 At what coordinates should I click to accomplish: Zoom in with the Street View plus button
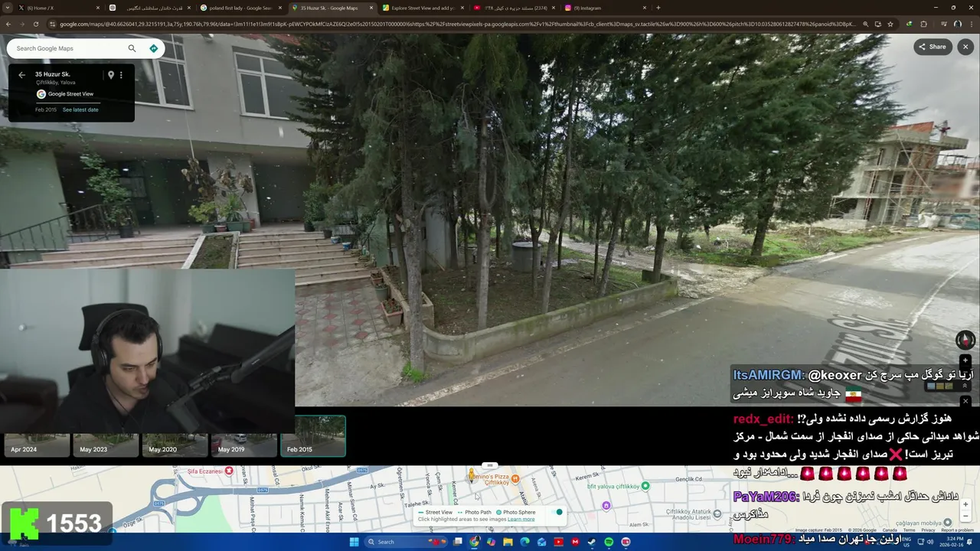[965, 360]
